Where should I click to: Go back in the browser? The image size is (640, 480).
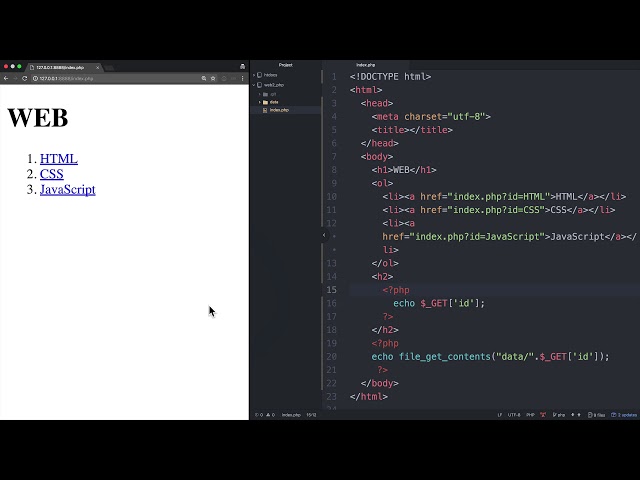click(x=6, y=78)
